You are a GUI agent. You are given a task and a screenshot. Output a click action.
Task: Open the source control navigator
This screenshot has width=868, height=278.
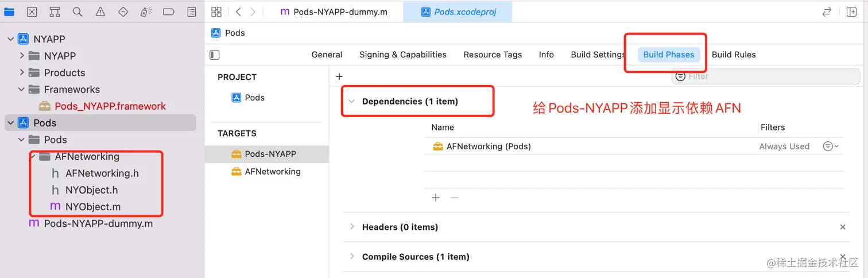click(x=32, y=12)
